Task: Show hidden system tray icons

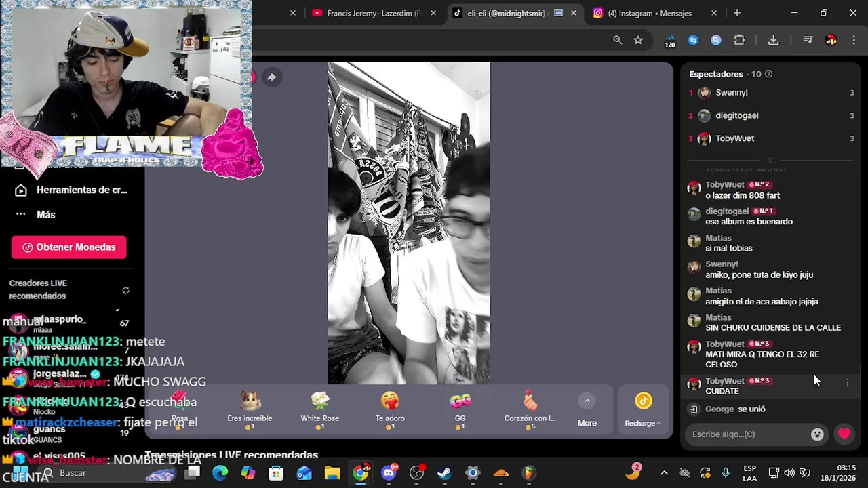Action: pyautogui.click(x=664, y=473)
